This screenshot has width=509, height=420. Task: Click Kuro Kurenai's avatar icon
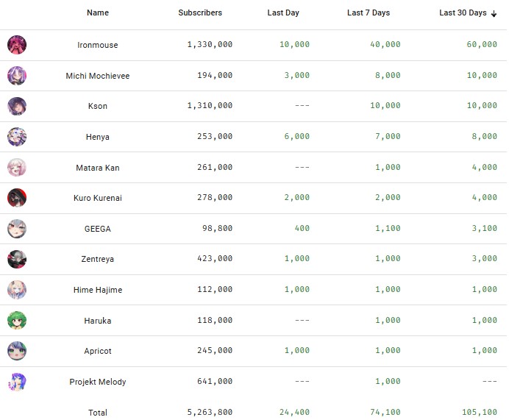[x=17, y=198]
